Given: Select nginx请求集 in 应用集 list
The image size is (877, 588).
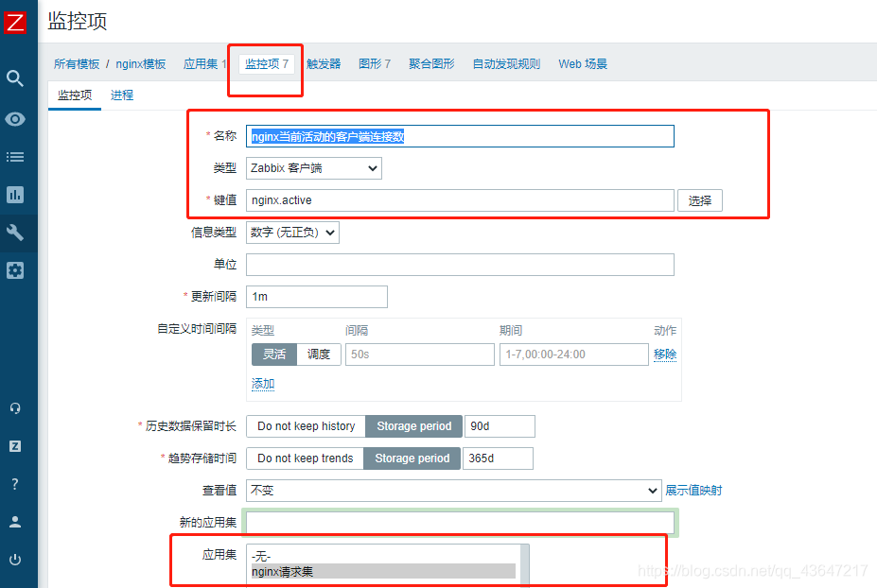Looking at the screenshot, I should (383, 571).
